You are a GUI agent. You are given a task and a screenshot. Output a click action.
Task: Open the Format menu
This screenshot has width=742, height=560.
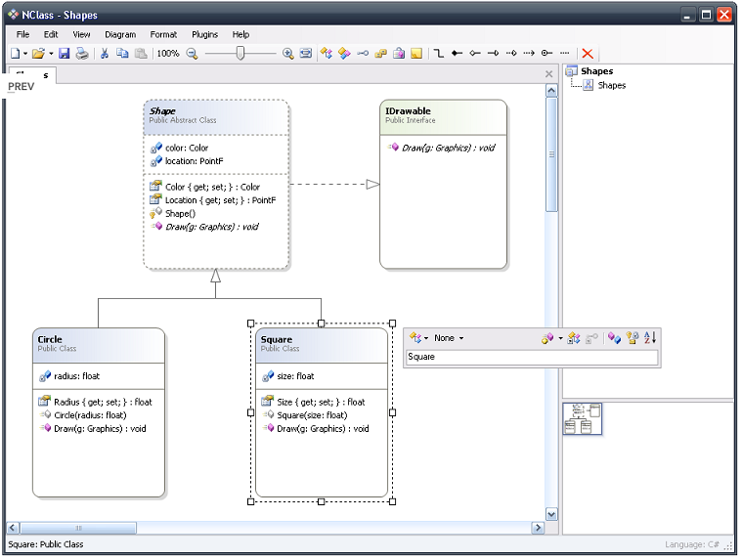(x=163, y=34)
